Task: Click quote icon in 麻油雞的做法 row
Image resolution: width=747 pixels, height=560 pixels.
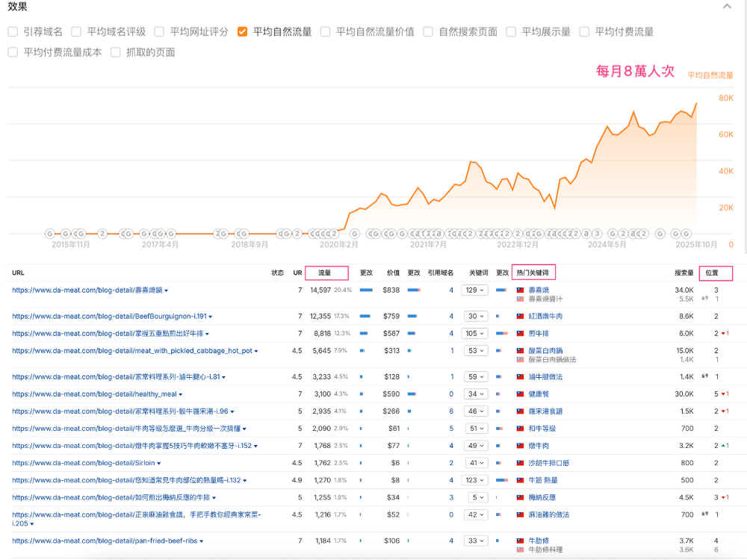Action: coord(704,514)
